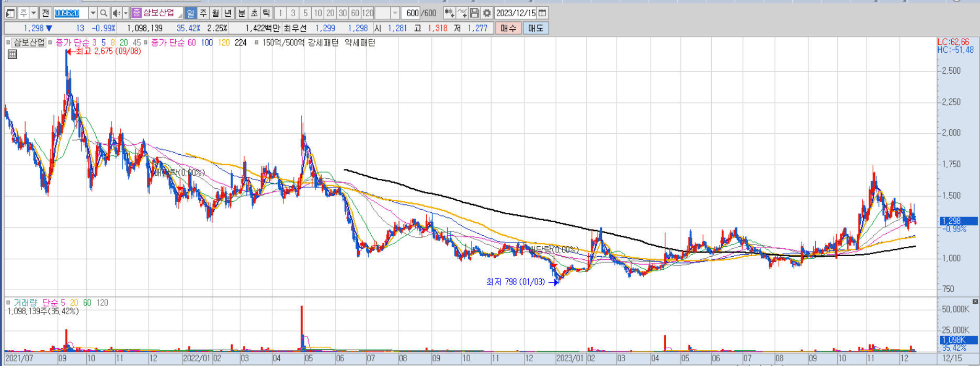980x366 pixels.
Task: Open the 주 type dropdown arrow
Action: pos(33,13)
